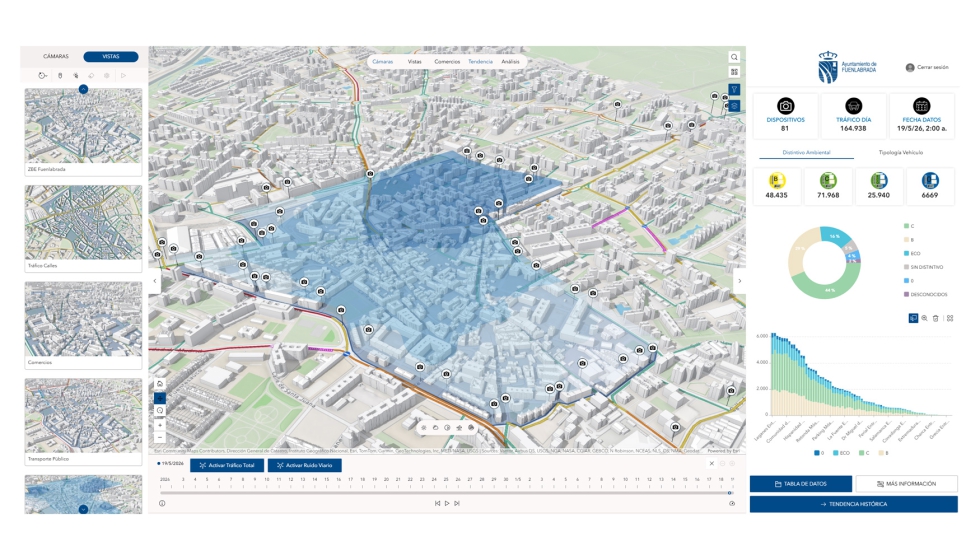
Task: Open the Cámaras tab above the map
Action: coord(382,61)
